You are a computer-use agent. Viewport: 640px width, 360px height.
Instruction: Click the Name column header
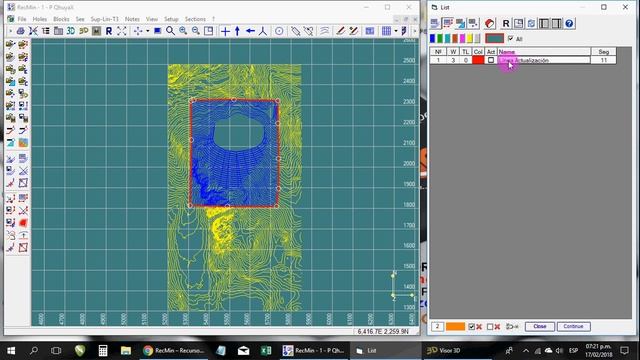click(544, 52)
